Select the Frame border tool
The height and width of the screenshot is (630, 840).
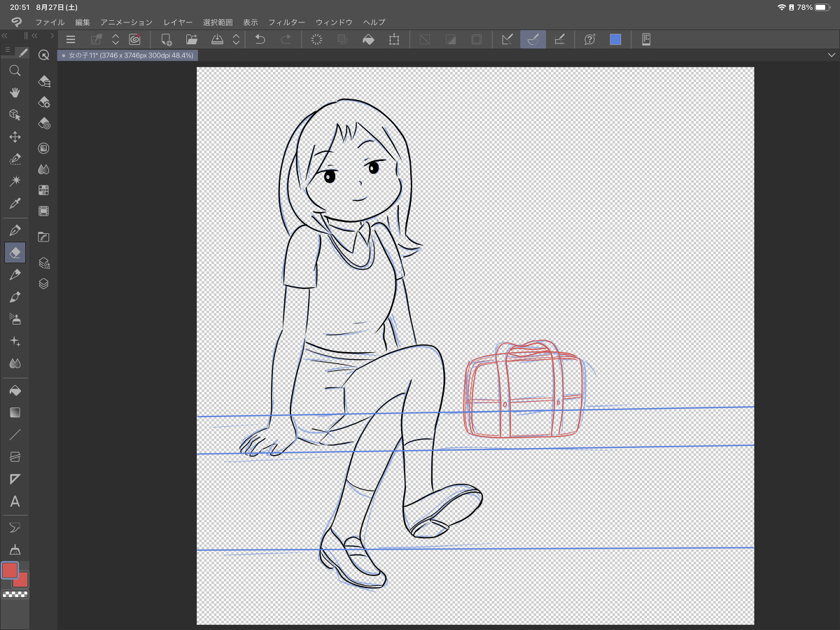coord(15,457)
